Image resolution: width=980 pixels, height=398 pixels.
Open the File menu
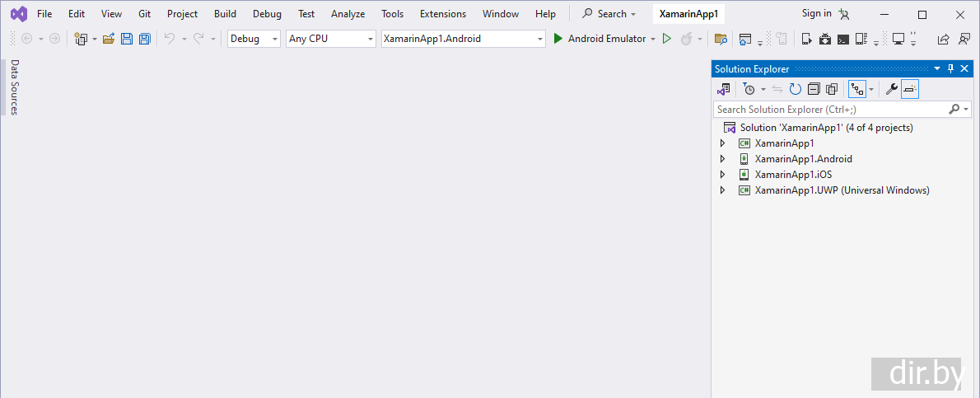[44, 14]
